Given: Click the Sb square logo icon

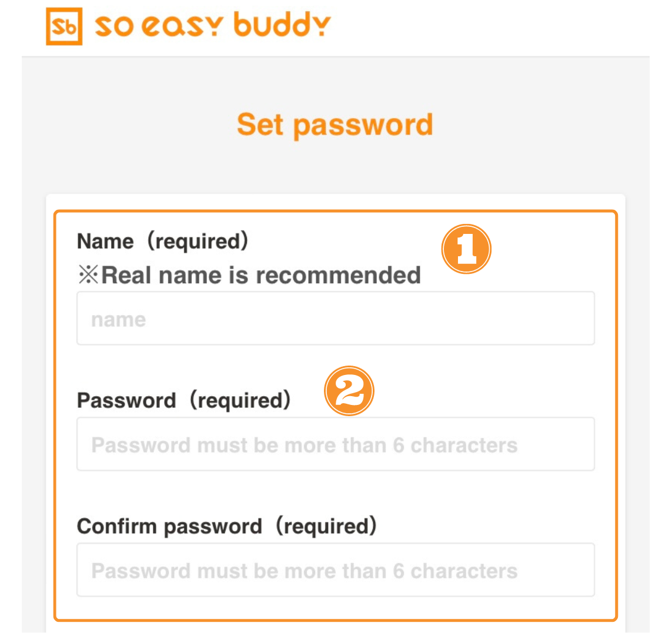Looking at the screenshot, I should click(x=64, y=26).
